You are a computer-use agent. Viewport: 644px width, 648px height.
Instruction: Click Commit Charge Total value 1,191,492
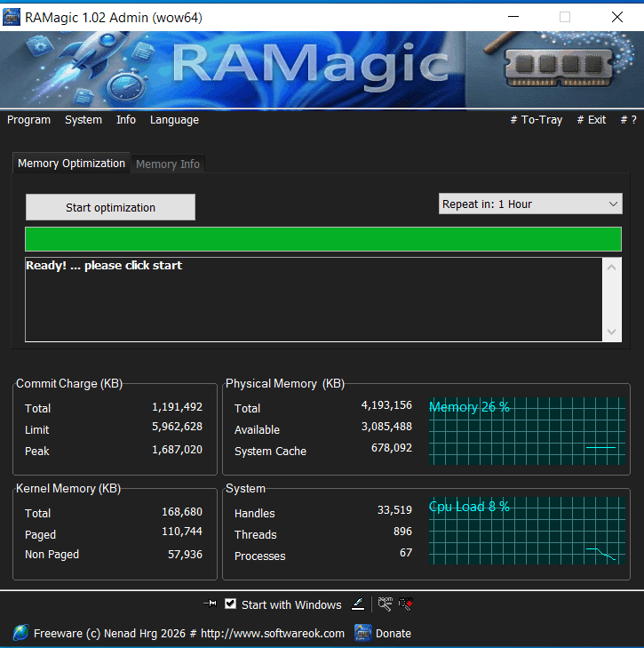coord(178,407)
